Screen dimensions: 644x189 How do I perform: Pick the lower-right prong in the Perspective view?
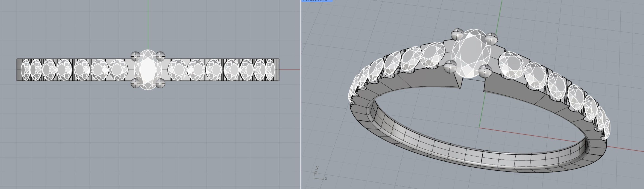(x=485, y=71)
